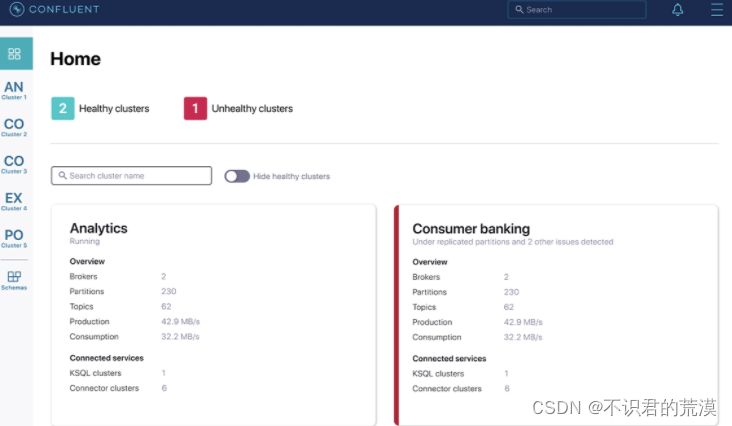Click the 2 Healthy clusters badge
This screenshot has width=732, height=426.
63,108
